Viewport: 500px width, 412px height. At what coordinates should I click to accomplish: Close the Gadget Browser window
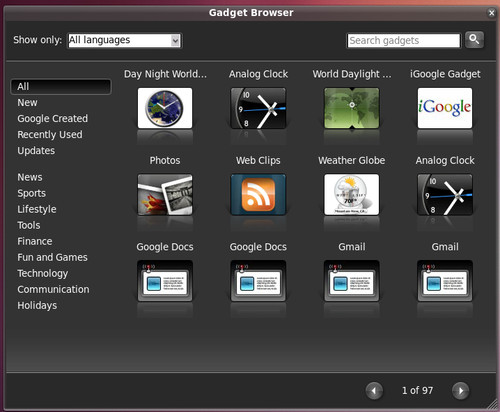[491, 13]
